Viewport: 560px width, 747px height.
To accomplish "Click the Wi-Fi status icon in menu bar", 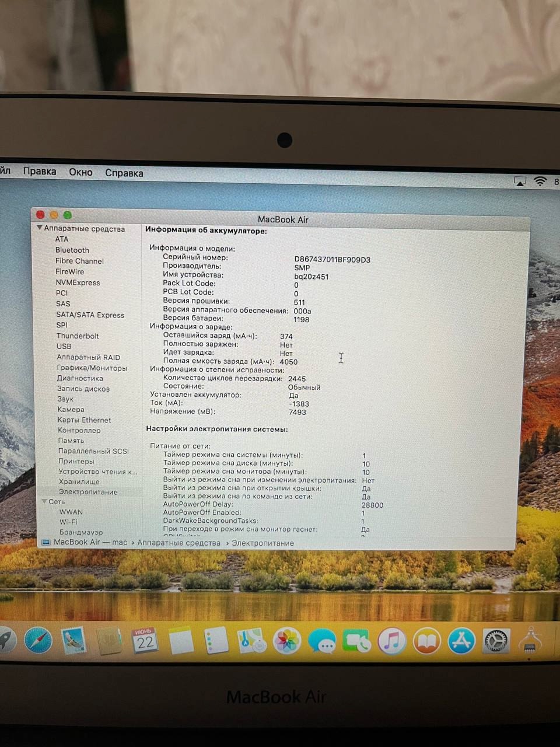I will (x=540, y=181).
